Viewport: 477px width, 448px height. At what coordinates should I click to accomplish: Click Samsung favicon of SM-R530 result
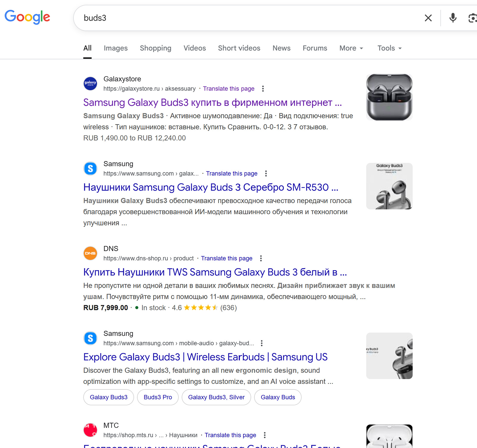coord(90,168)
